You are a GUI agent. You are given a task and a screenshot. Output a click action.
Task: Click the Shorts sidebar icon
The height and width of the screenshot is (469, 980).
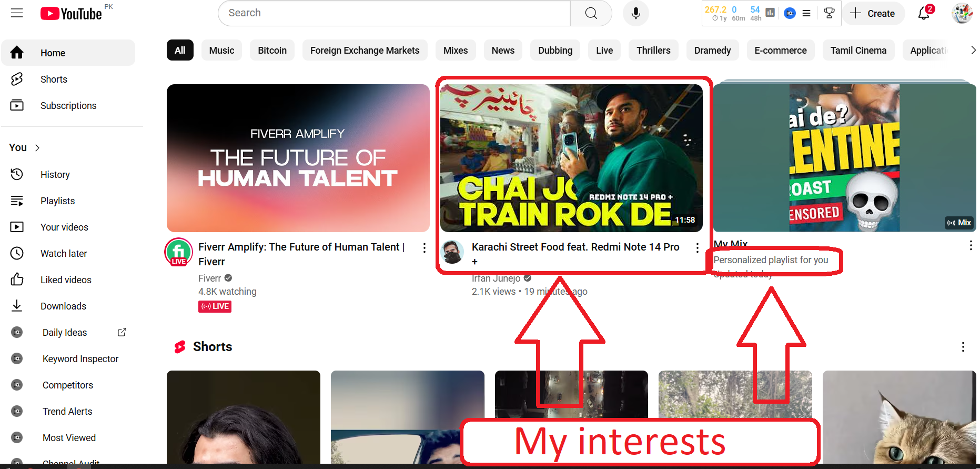[17, 79]
